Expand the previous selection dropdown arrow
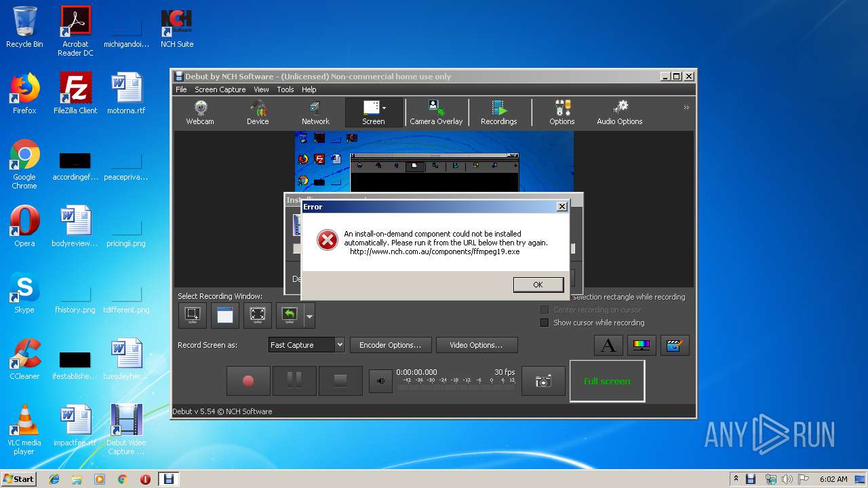 (309, 316)
